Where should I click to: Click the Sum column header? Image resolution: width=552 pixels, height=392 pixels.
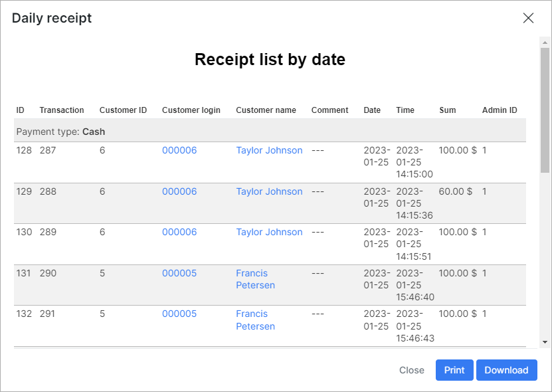click(x=448, y=110)
